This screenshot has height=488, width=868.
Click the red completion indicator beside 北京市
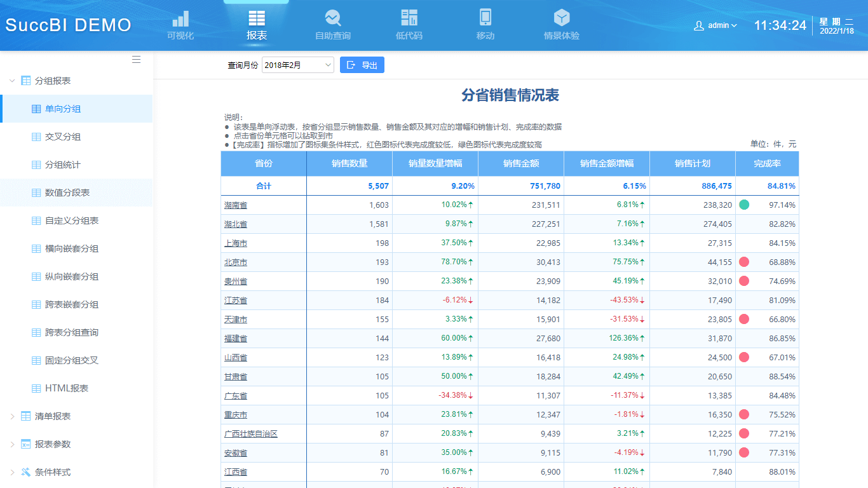(x=743, y=262)
